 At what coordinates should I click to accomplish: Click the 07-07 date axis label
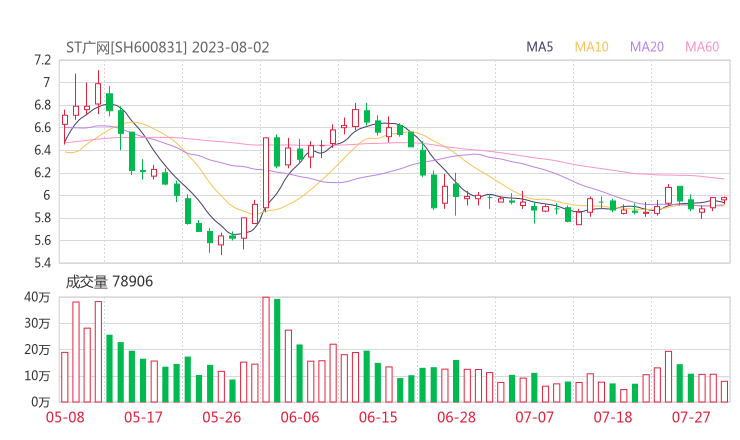534,417
